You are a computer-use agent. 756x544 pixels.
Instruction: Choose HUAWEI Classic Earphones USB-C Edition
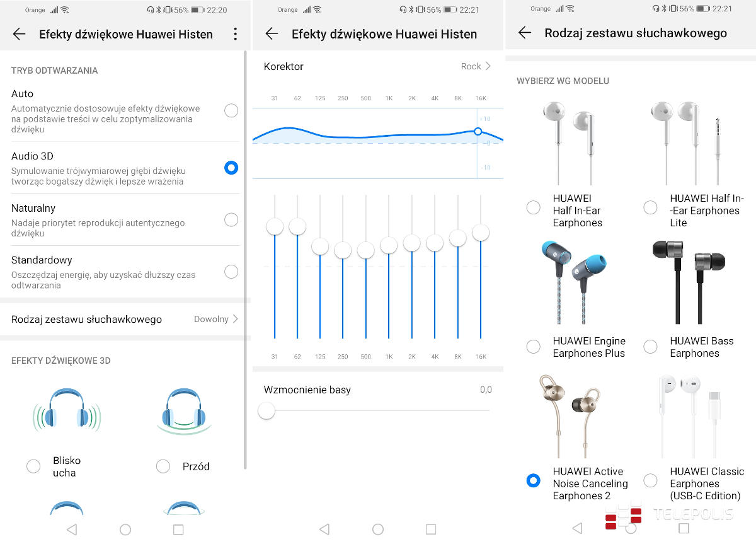point(651,480)
